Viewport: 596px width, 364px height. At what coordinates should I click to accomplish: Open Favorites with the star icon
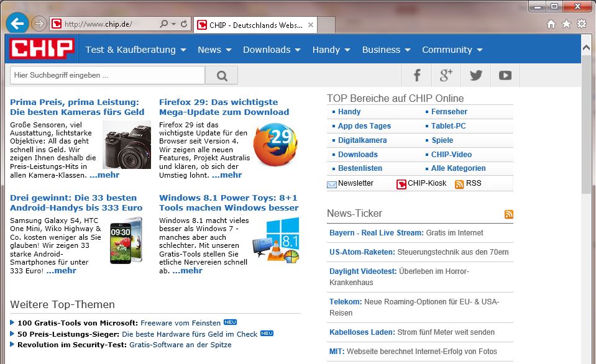(x=566, y=24)
